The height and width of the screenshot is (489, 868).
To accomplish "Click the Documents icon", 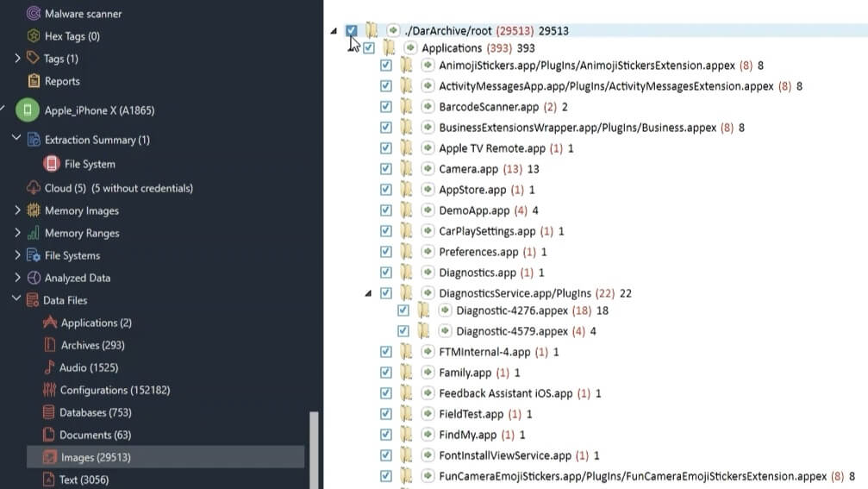I will (x=49, y=435).
